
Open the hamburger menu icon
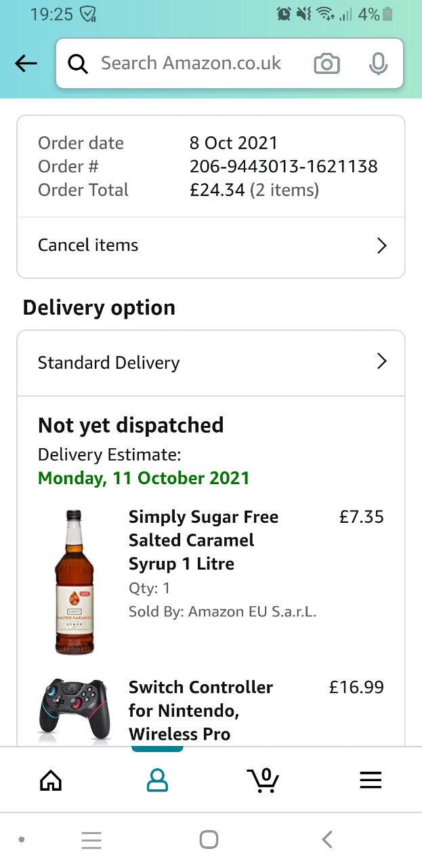click(x=371, y=781)
